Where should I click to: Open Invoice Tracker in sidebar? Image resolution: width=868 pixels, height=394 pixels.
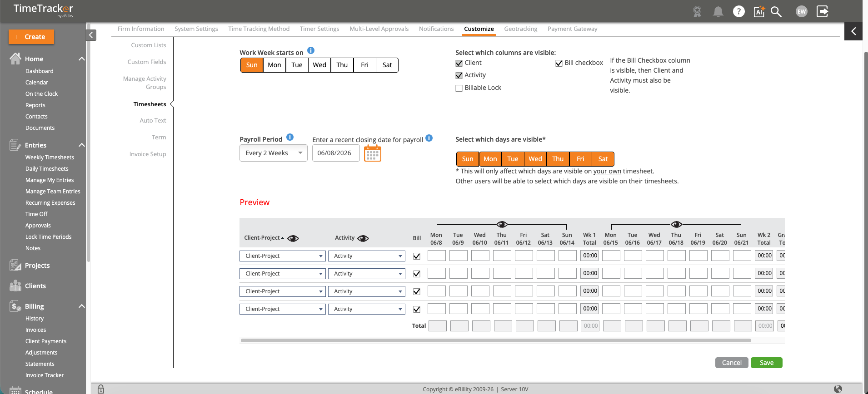pos(45,375)
